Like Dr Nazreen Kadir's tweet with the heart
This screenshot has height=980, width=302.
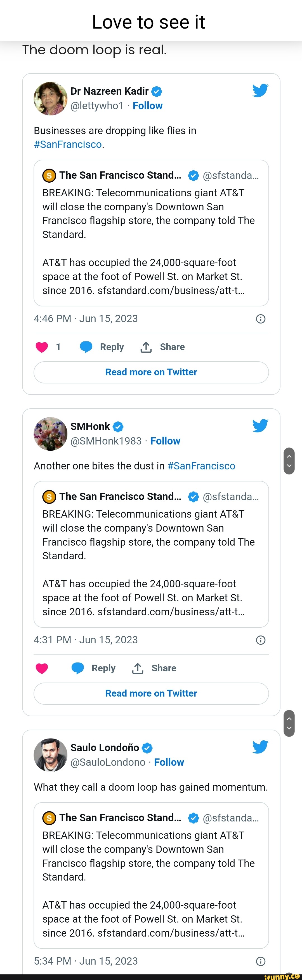(42, 347)
